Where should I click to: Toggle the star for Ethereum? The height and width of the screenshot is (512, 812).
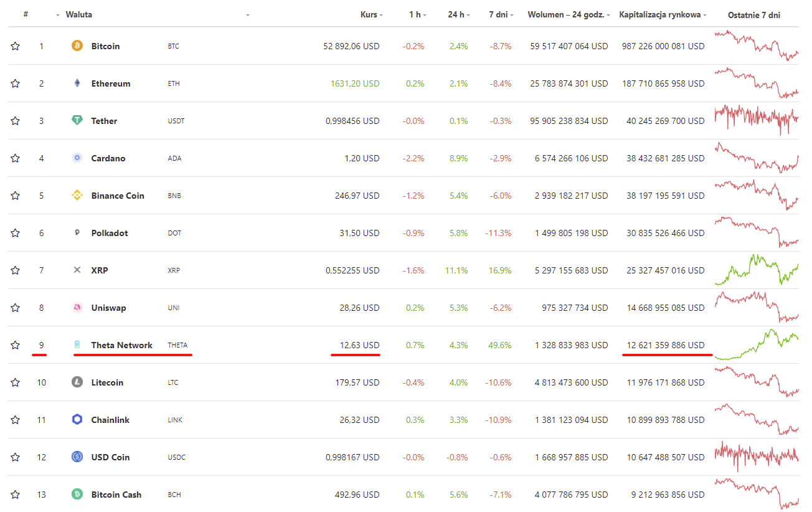click(16, 83)
